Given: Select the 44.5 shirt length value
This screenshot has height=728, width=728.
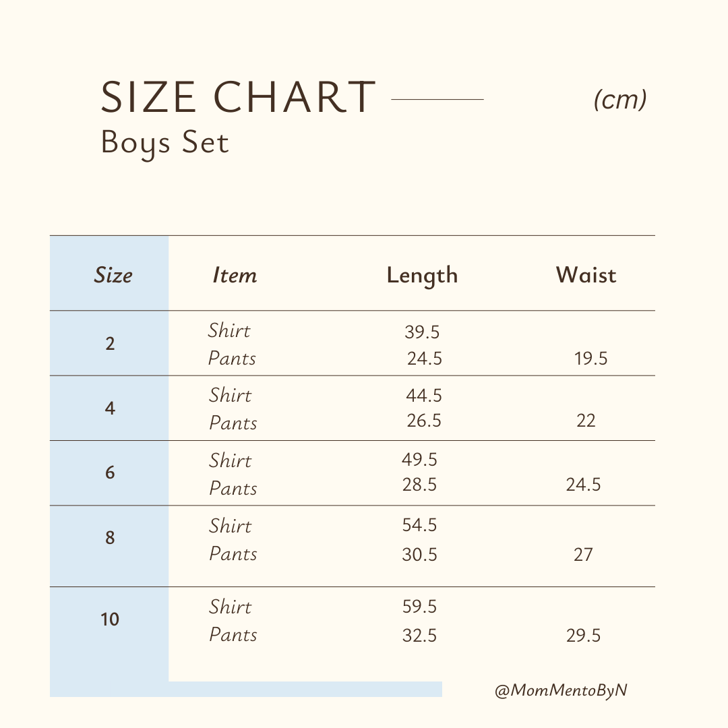Looking at the screenshot, I should [424, 396].
